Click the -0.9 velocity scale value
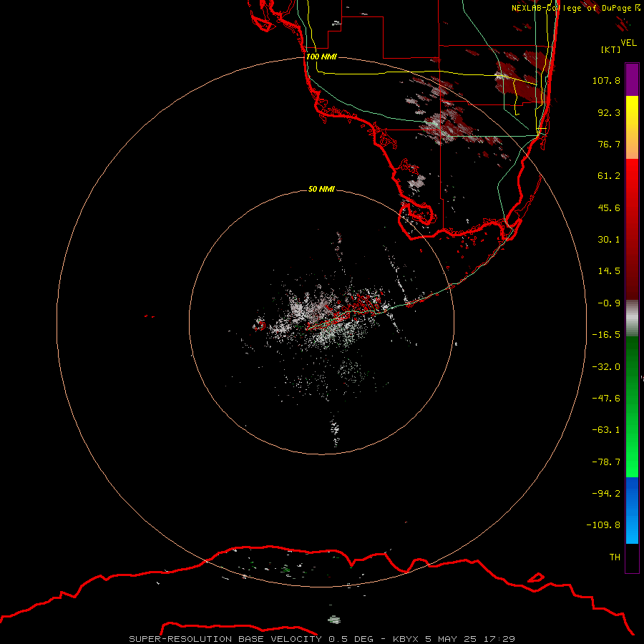Image resolution: width=644 pixels, height=644 pixels. coord(609,303)
